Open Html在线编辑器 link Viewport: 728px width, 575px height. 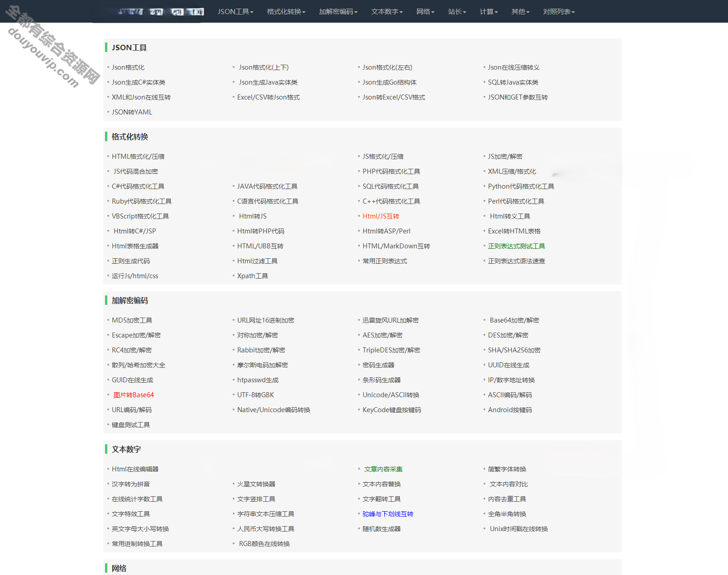pyautogui.click(x=135, y=469)
